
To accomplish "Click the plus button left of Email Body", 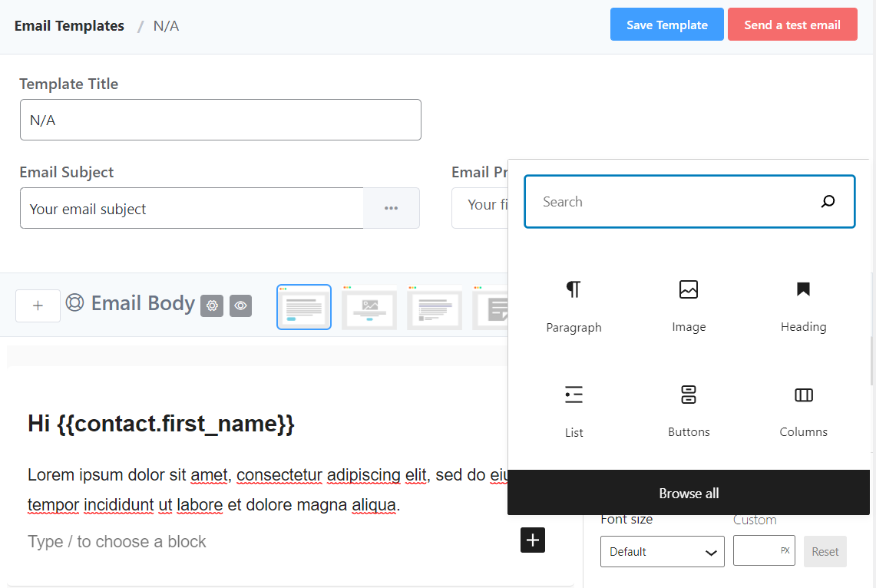I will tap(38, 306).
